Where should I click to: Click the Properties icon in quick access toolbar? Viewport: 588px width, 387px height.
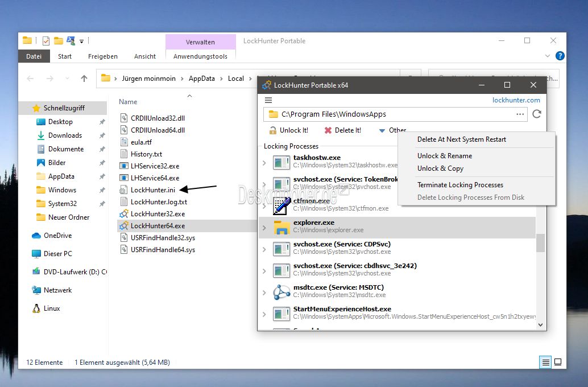point(45,41)
